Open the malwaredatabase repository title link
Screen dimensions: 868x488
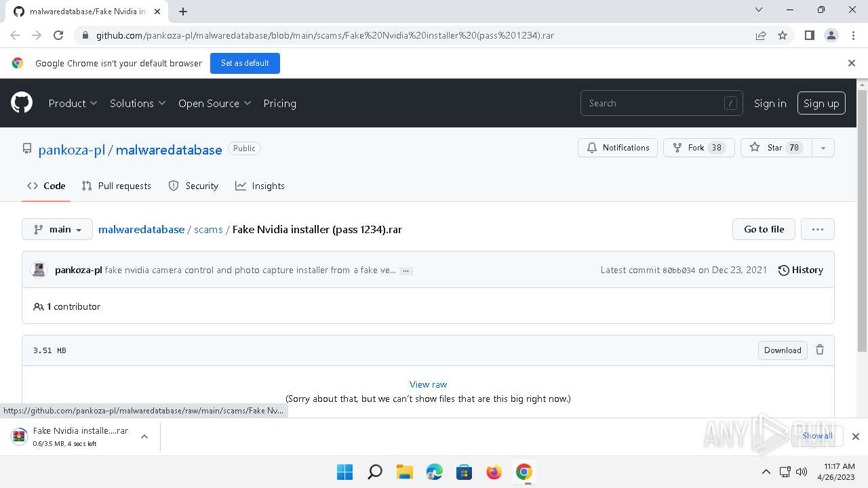(169, 150)
